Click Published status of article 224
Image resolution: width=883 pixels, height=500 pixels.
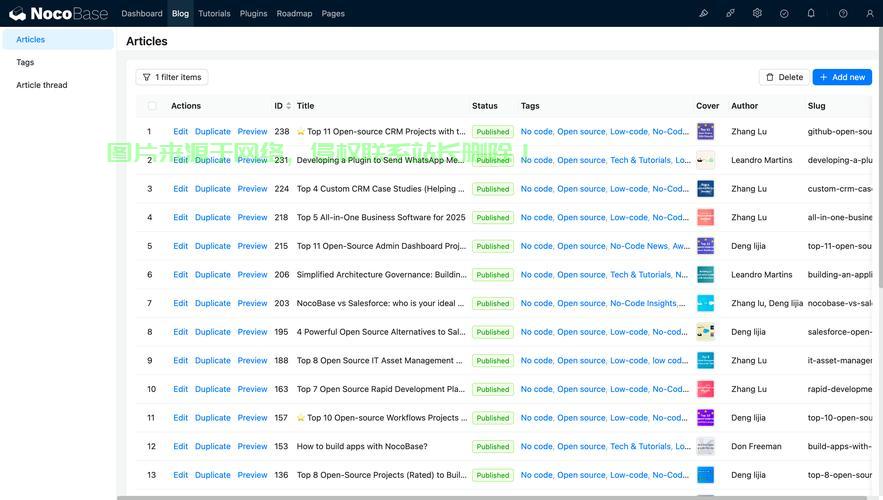coord(493,189)
